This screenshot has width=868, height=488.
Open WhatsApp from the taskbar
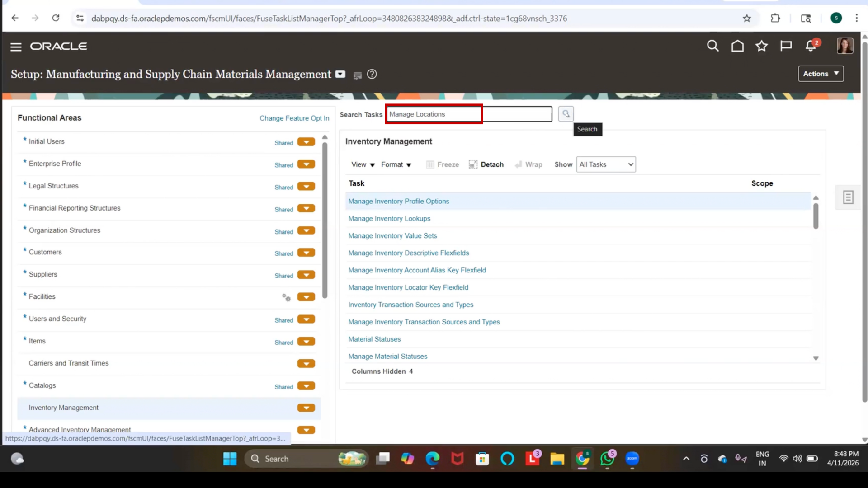coord(607,458)
